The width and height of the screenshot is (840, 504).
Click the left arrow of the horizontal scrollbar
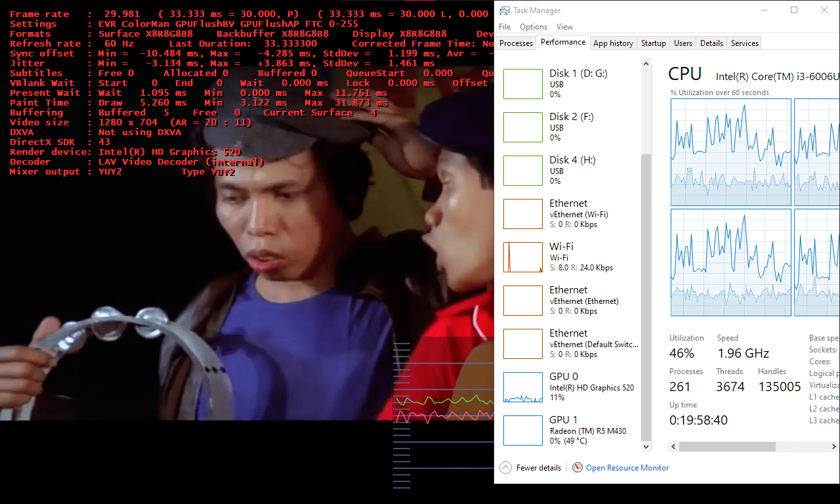coord(673,446)
